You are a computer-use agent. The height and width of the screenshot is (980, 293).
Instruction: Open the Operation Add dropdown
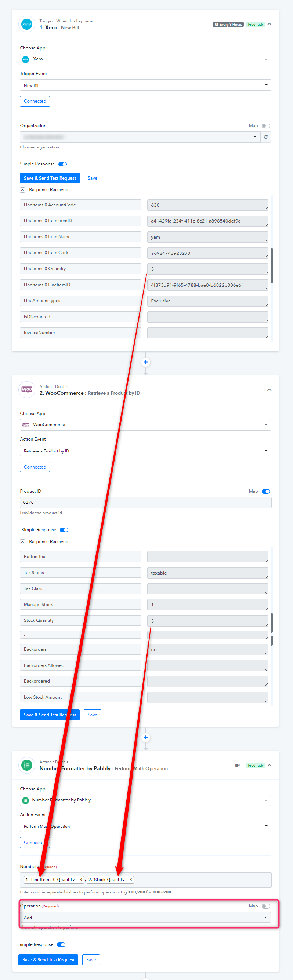[145, 917]
